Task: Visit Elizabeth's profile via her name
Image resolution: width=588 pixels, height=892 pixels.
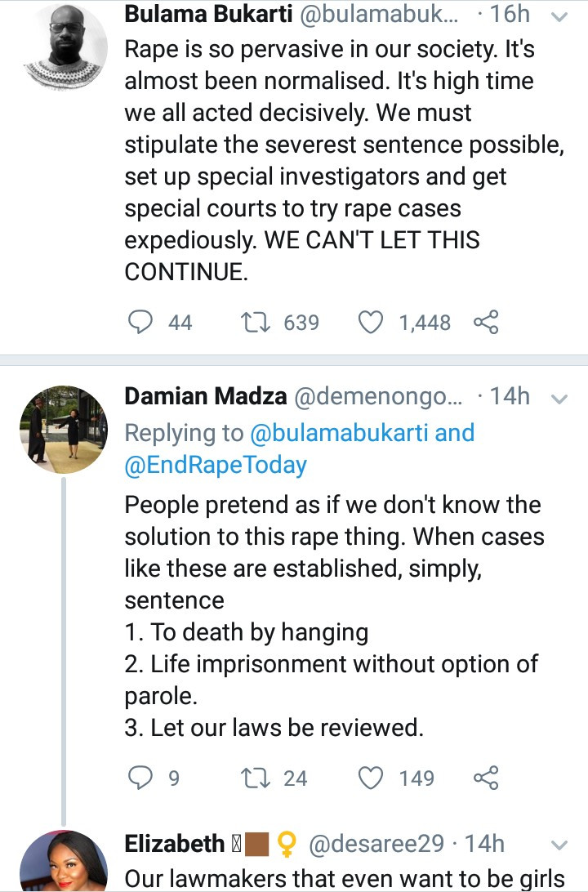Action: pos(175,843)
